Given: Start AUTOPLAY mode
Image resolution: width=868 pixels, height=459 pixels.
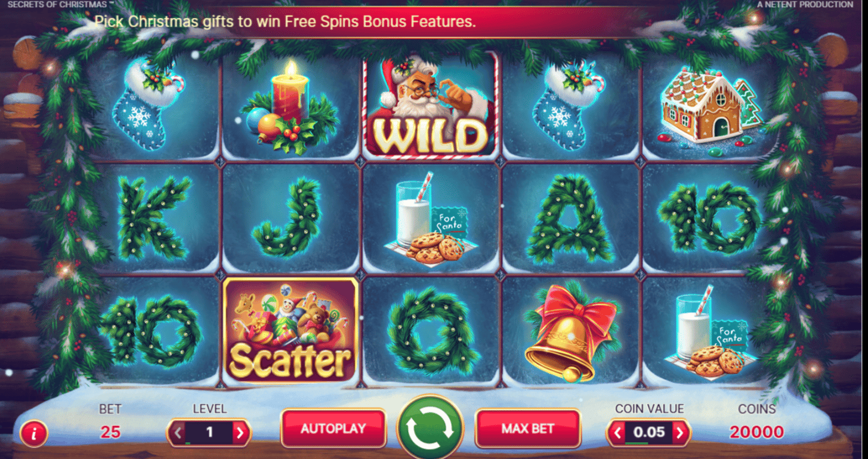Looking at the screenshot, I should click(x=333, y=429).
